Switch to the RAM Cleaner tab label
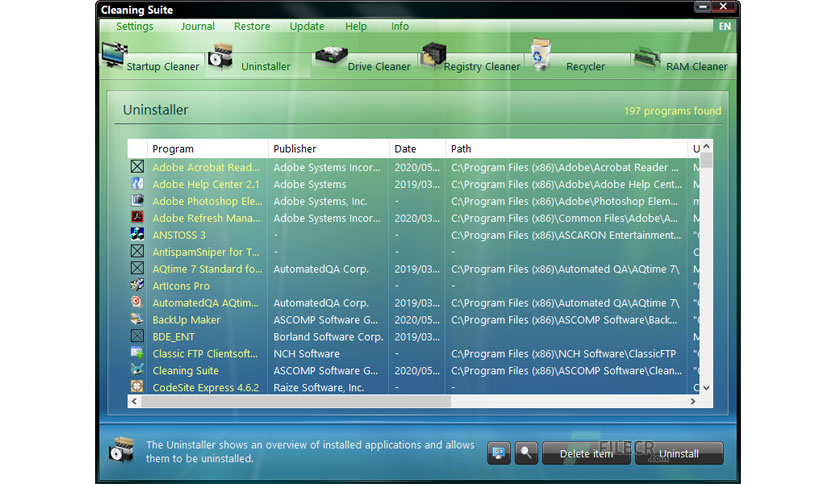 point(696,67)
